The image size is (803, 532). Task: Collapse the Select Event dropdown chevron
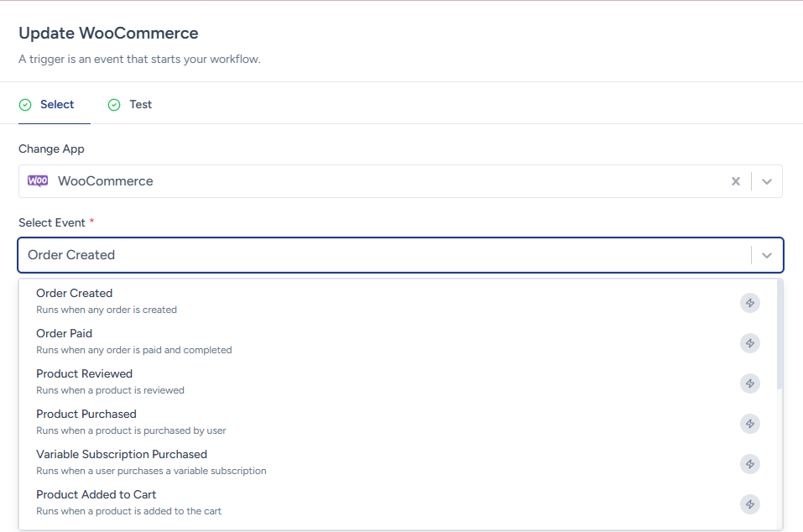[766, 255]
